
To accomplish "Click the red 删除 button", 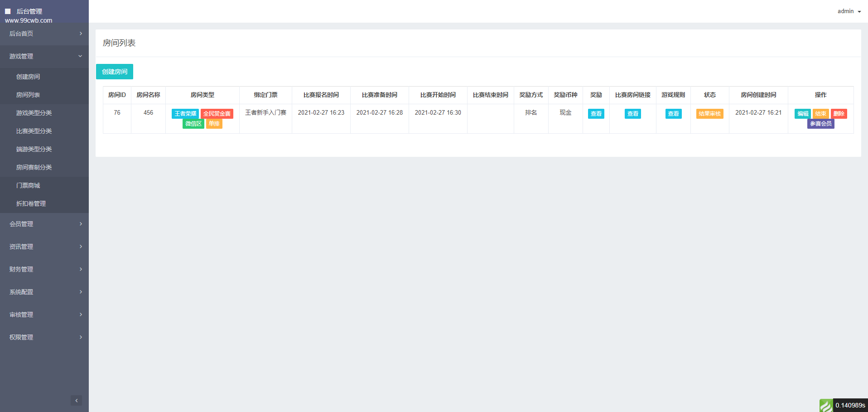I will pos(839,114).
